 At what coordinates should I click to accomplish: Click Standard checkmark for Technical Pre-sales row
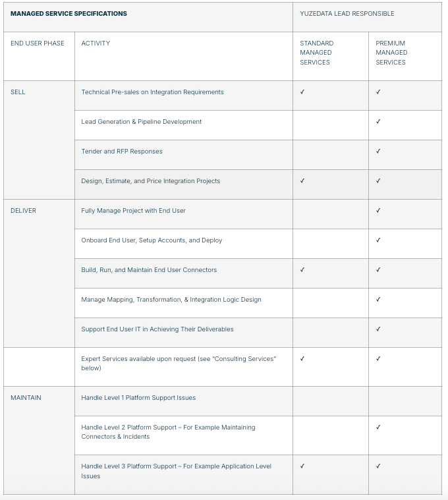pos(302,92)
